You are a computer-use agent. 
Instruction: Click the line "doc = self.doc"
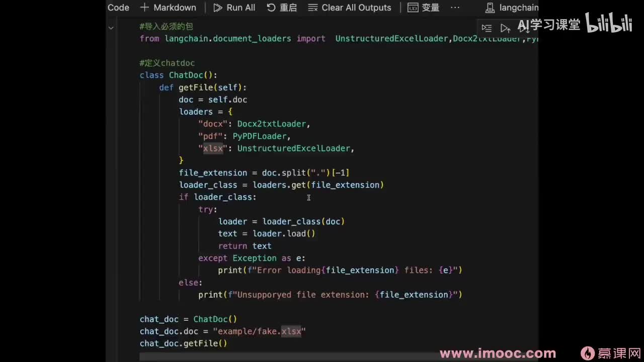pyautogui.click(x=213, y=100)
